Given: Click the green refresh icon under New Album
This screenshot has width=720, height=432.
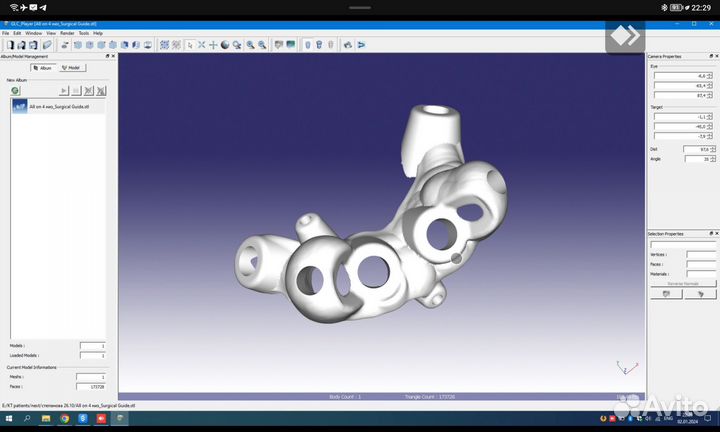Looking at the screenshot, I should 15,90.
